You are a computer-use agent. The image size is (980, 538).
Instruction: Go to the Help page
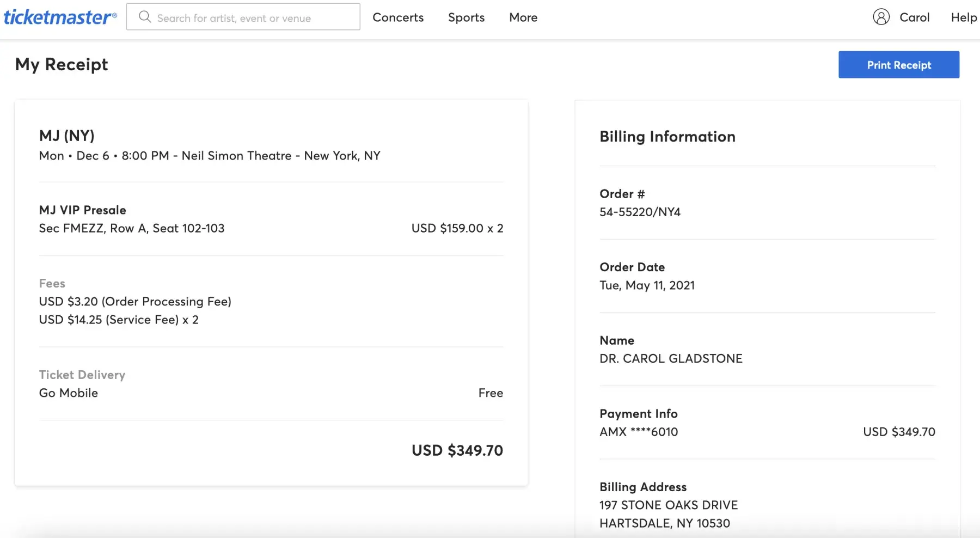[x=964, y=17]
